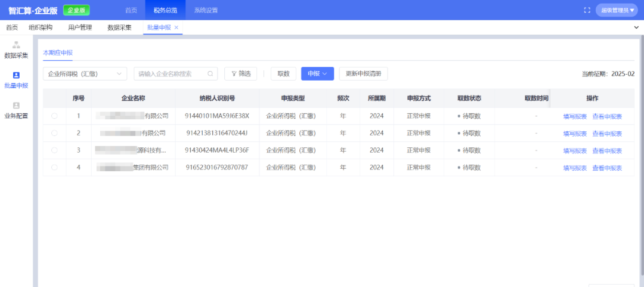644x287 pixels.
Task: Switch to 用户管理 tab
Action: tap(80, 27)
